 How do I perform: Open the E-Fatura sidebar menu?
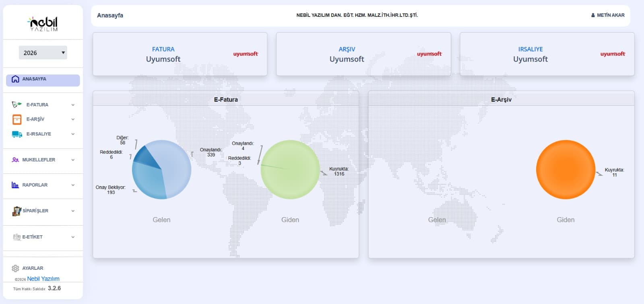[x=43, y=105]
